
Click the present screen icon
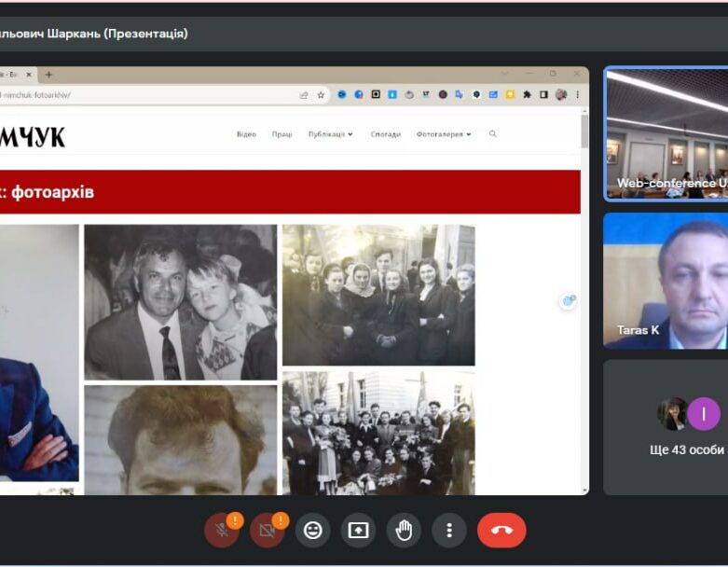click(x=358, y=531)
